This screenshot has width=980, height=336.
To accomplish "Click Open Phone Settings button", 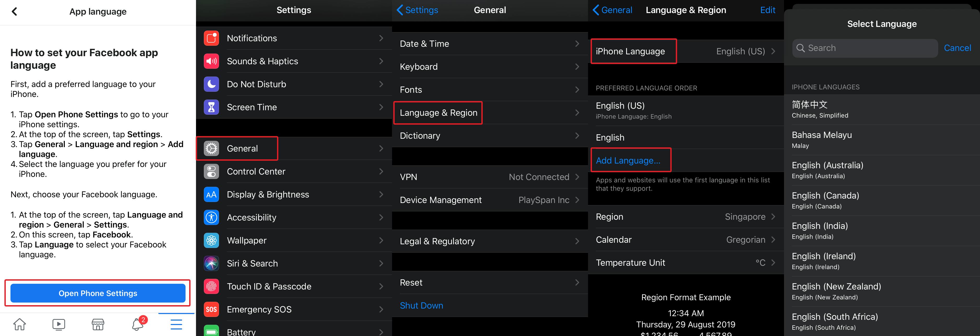I will click(98, 293).
